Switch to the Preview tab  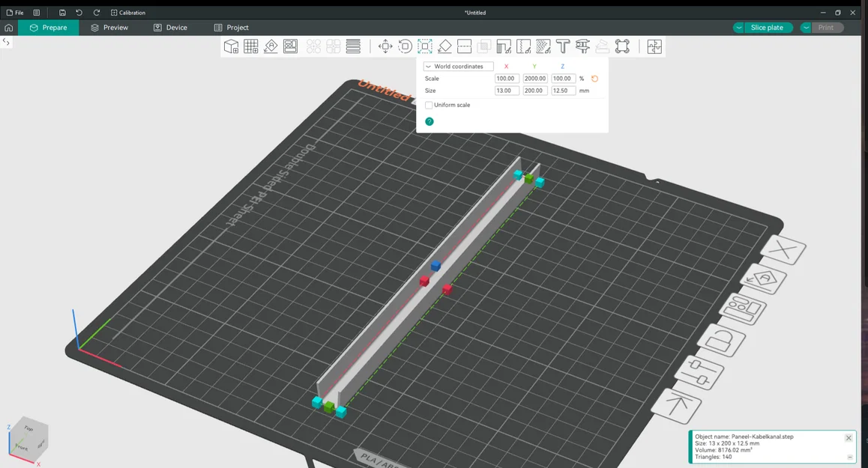[x=109, y=28]
